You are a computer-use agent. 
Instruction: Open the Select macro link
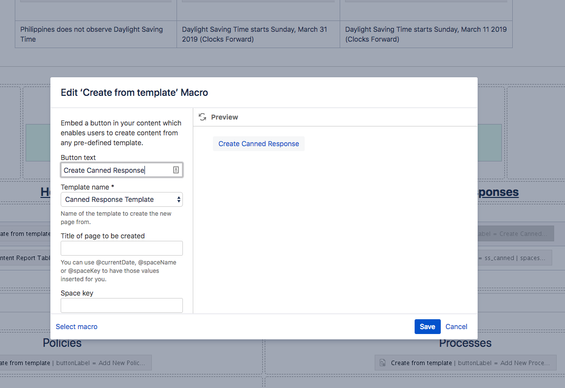click(76, 326)
